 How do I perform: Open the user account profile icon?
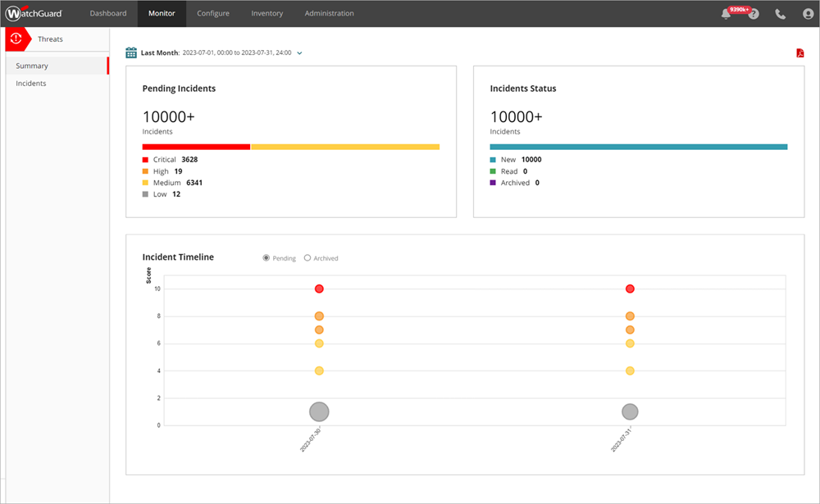[x=808, y=14]
